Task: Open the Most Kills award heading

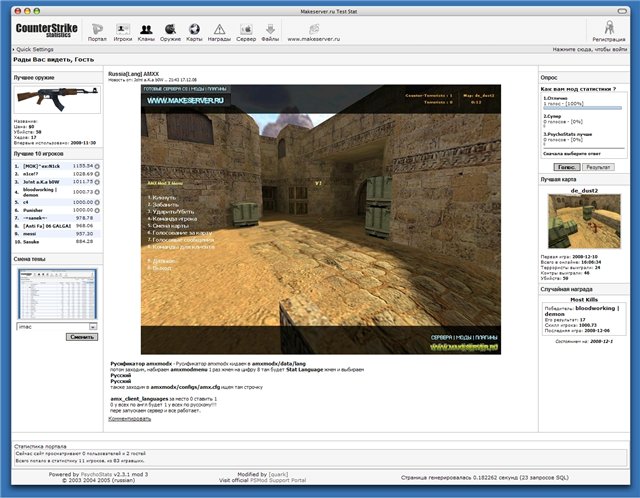Action: tap(584, 300)
